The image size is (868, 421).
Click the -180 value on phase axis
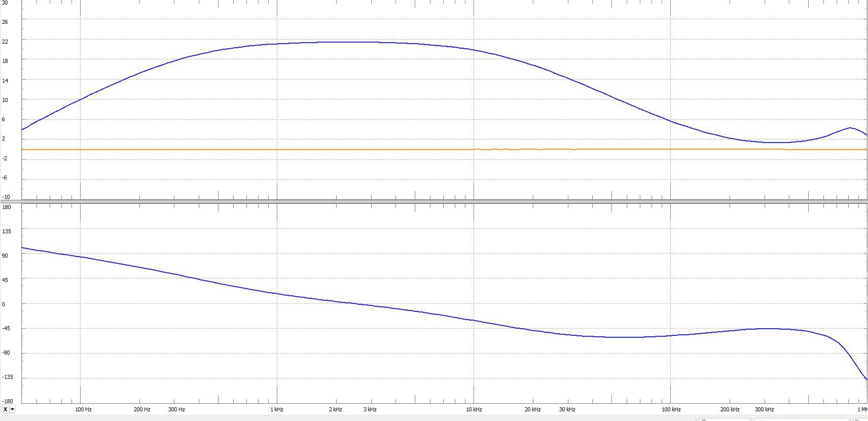pos(7,402)
